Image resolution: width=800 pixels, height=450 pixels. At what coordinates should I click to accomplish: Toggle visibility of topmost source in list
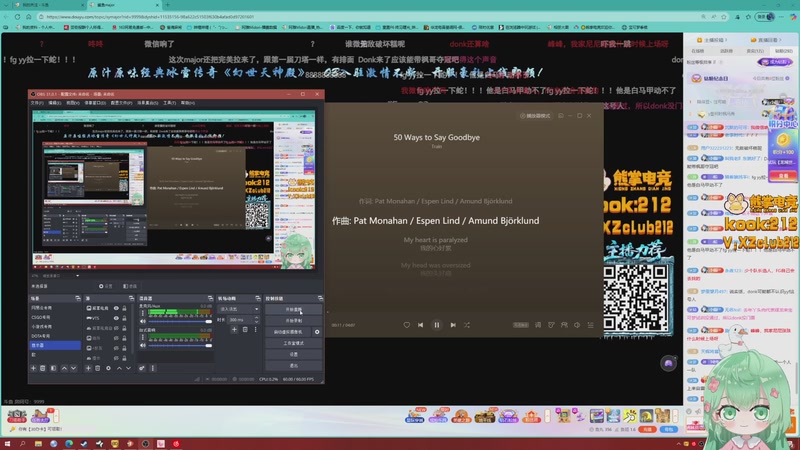coord(116,308)
